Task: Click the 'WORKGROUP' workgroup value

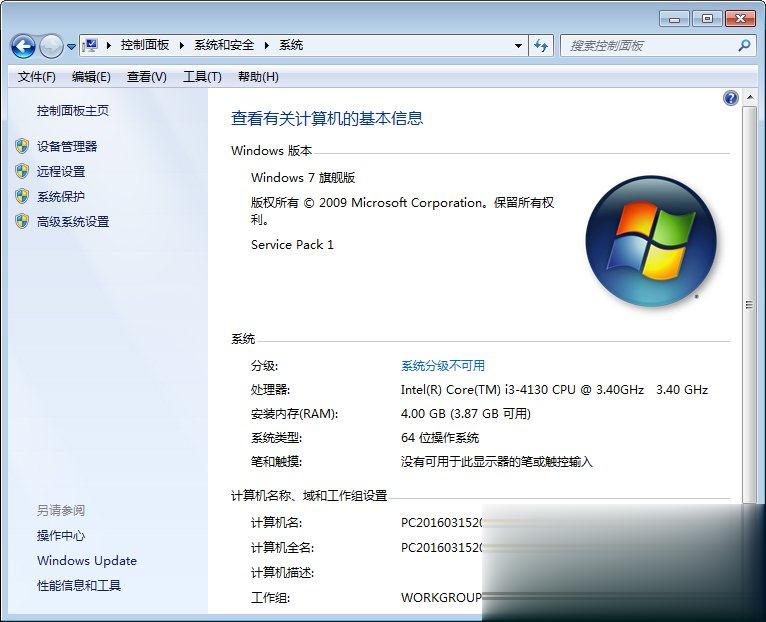Action: [x=441, y=598]
